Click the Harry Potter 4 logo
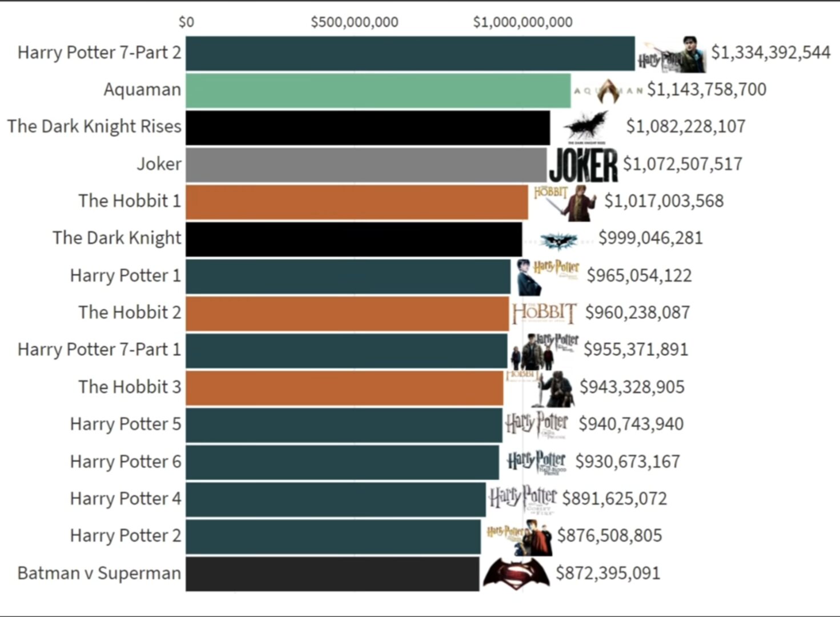The height and width of the screenshot is (617, 840). [523, 499]
